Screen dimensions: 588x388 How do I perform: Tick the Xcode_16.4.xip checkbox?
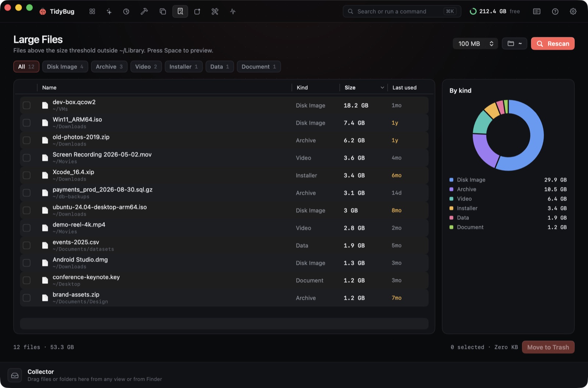pos(26,175)
